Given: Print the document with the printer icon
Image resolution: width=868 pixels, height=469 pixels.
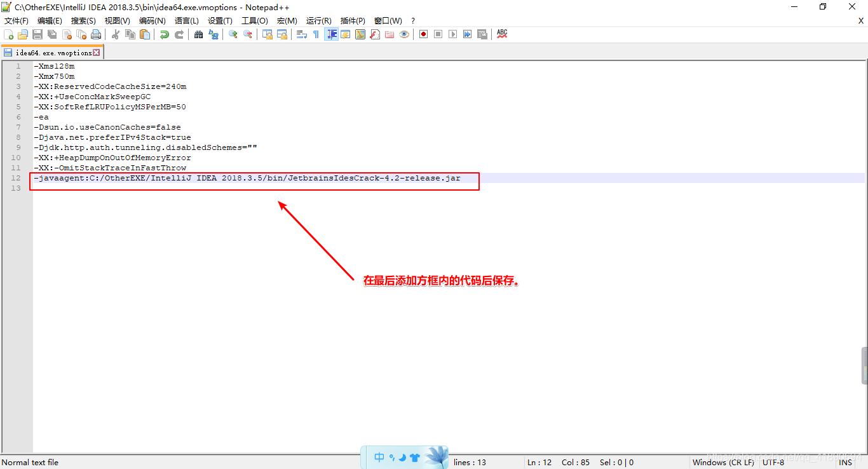Looking at the screenshot, I should pos(96,34).
